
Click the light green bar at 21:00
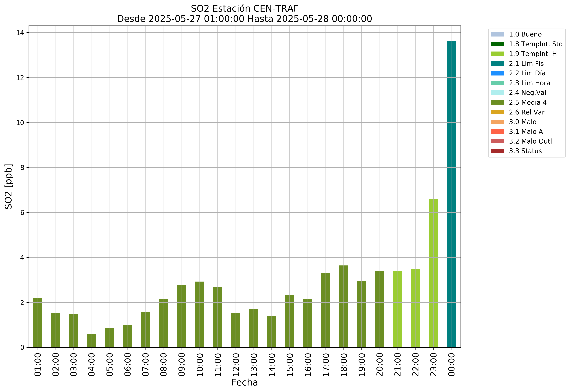(398, 309)
